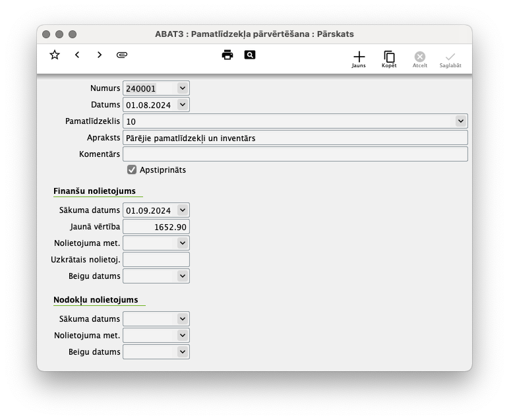
Task: Open Nodokļu Beigu datums dropdown
Action: pyautogui.click(x=183, y=352)
